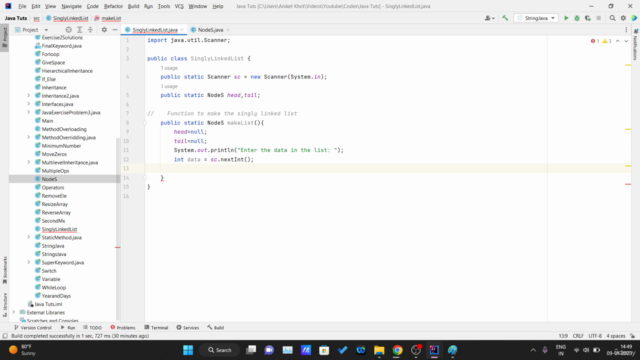
Task: Expand Interfaces.java tree node
Action: pyautogui.click(x=29, y=104)
